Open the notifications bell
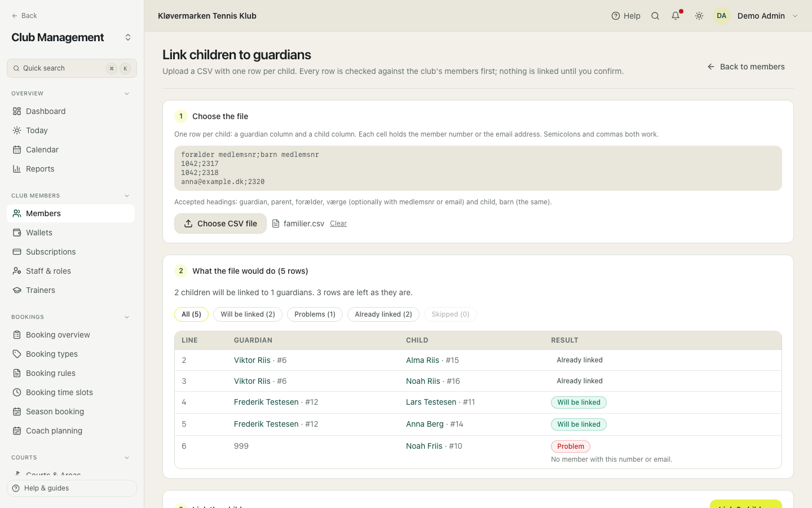This screenshot has width=812, height=508. [x=676, y=16]
